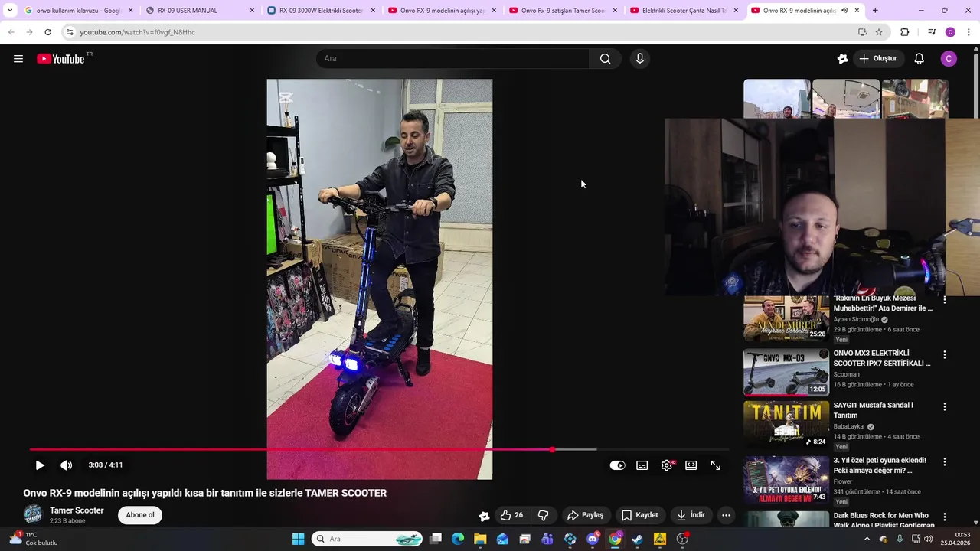Reload the page with the refresh icon
This screenshot has height=551, width=980.
click(47, 32)
